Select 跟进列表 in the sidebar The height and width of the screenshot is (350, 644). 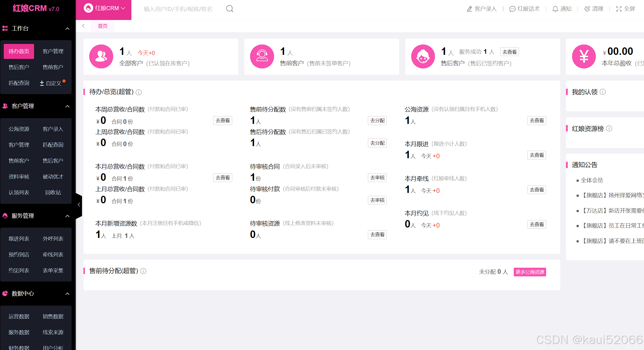coord(19,239)
